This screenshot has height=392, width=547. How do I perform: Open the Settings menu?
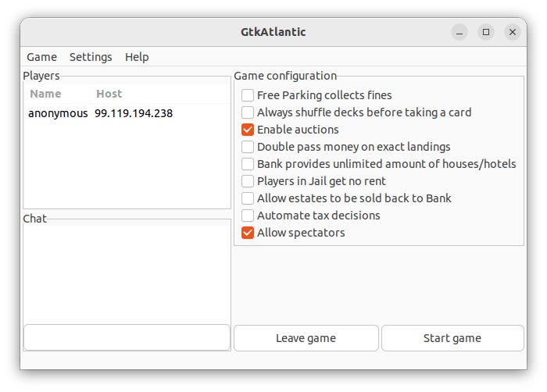click(x=91, y=57)
